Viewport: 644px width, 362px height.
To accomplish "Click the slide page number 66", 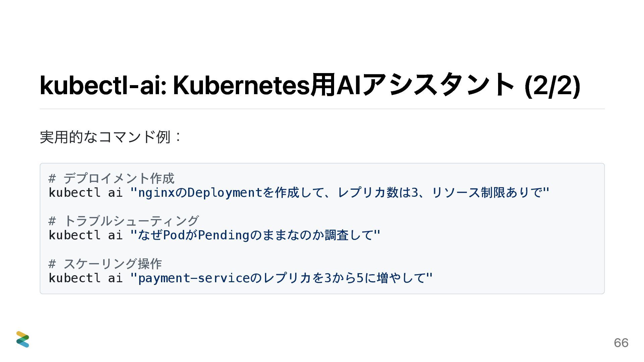I will tap(621, 343).
